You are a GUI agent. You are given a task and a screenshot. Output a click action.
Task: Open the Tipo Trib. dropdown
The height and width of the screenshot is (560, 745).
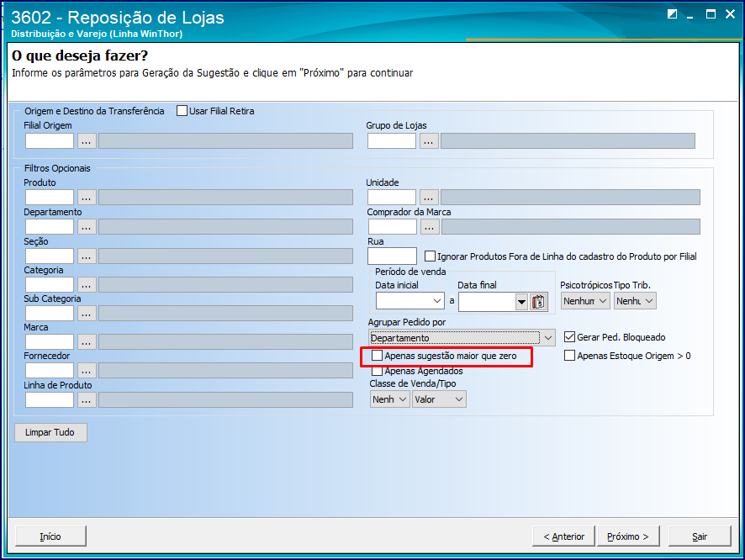[635, 301]
